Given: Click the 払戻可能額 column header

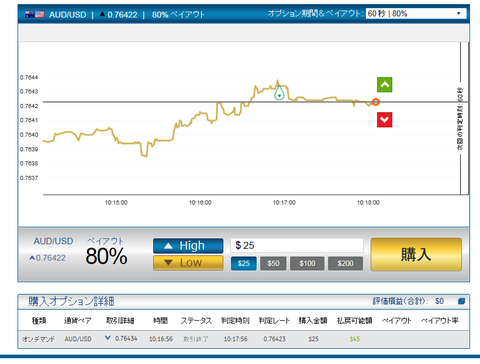Looking at the screenshot, I should tap(354, 321).
